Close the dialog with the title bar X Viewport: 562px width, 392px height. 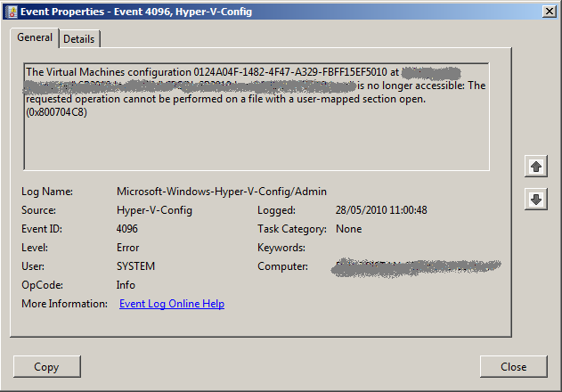549,12
